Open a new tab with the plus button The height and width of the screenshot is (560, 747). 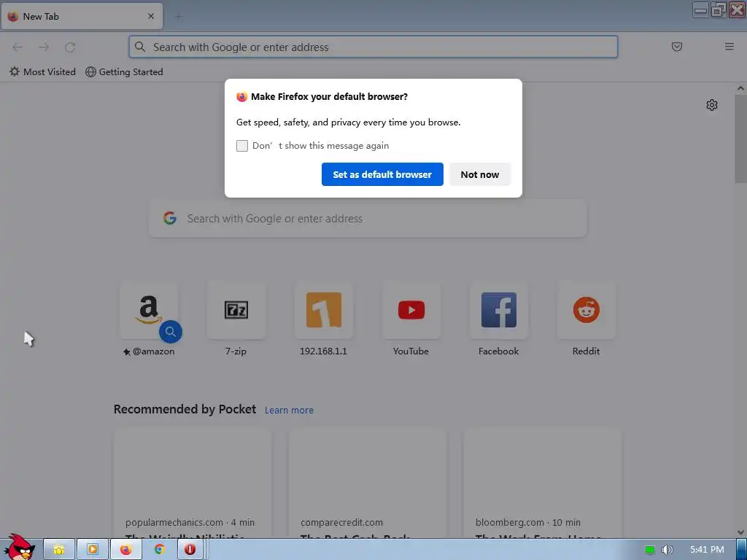178,17
